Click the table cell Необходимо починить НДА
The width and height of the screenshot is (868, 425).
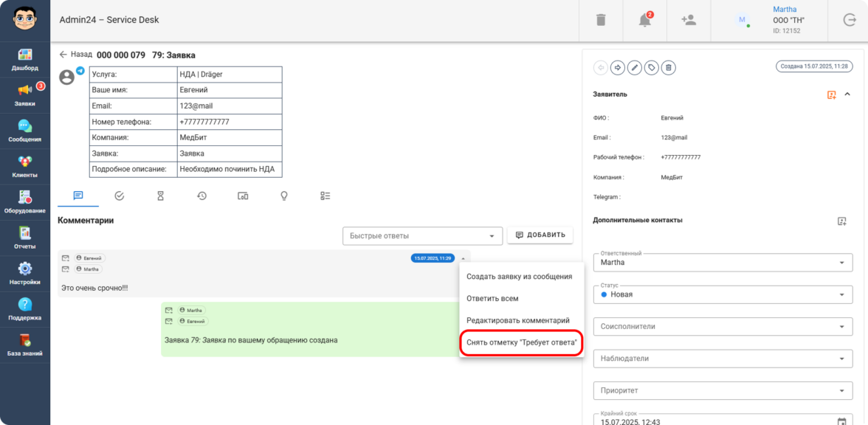pyautogui.click(x=230, y=170)
